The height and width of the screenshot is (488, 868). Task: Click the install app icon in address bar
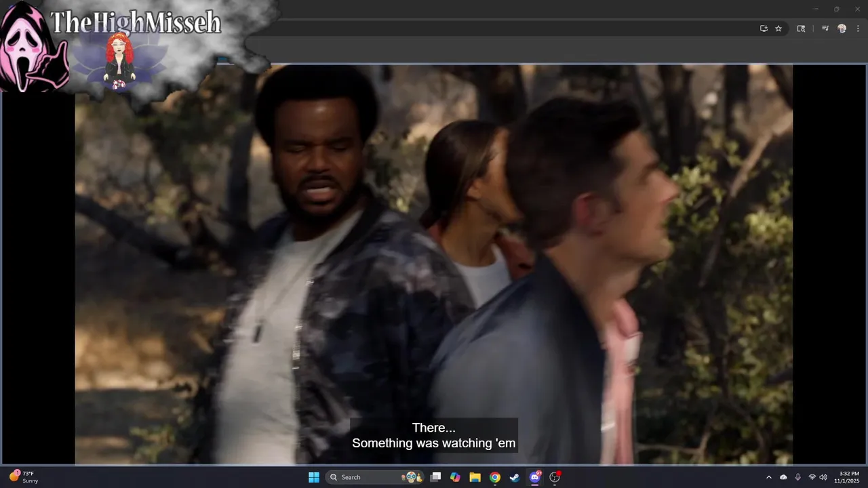pyautogui.click(x=764, y=28)
